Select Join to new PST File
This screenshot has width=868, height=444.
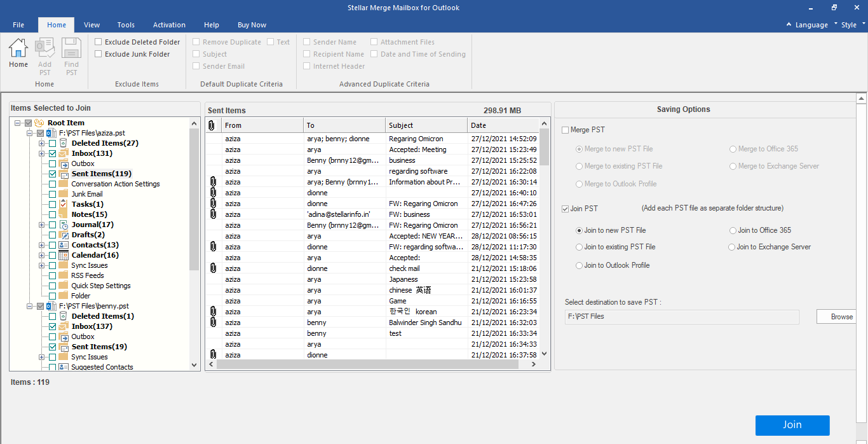pos(579,230)
